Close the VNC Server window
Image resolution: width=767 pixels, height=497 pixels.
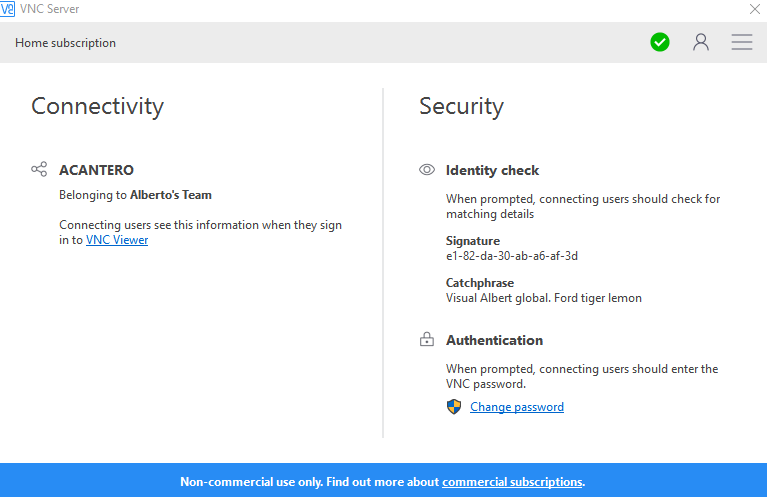[755, 9]
